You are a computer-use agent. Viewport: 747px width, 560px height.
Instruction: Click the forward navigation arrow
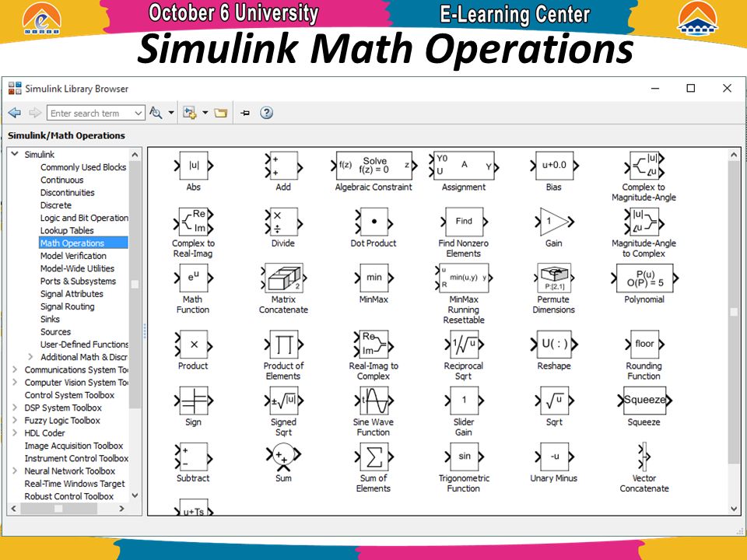[x=35, y=113]
